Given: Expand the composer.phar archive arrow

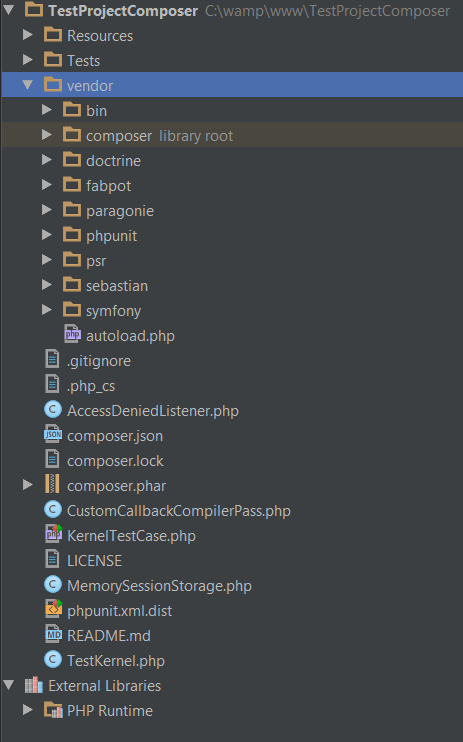Looking at the screenshot, I should (28, 485).
